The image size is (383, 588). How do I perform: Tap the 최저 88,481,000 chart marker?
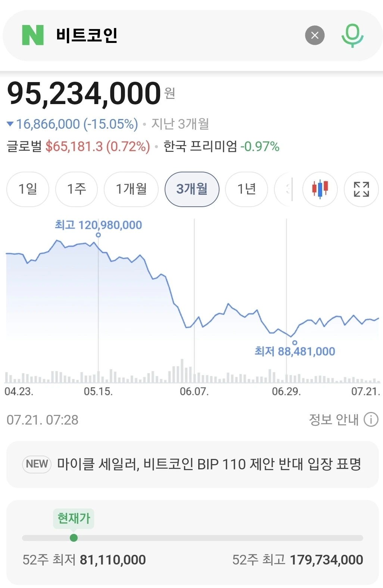coord(295,343)
